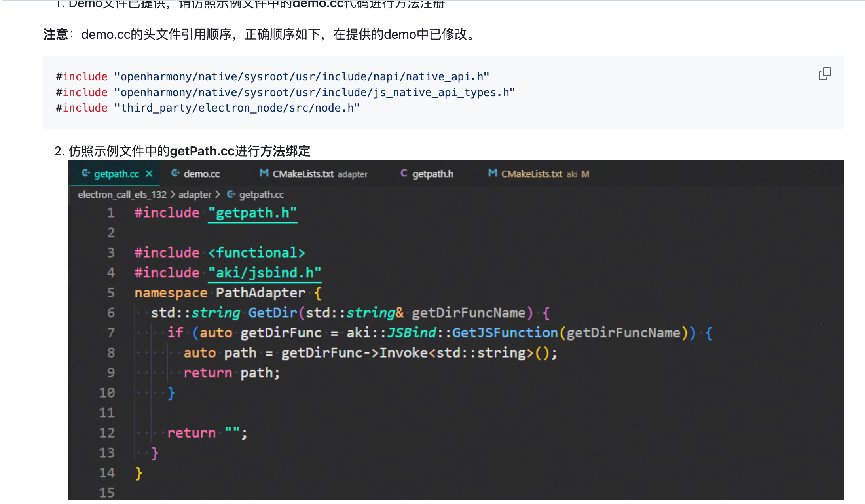Expand breadcrumb chevron after adapter
The width and height of the screenshot is (865, 504).
217,195
